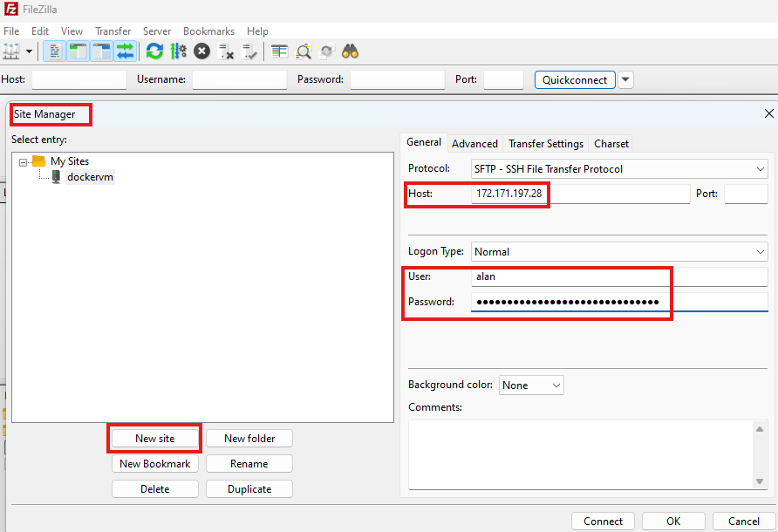The image size is (778, 532).
Task: Select the My Sites folder icon
Action: point(38,160)
